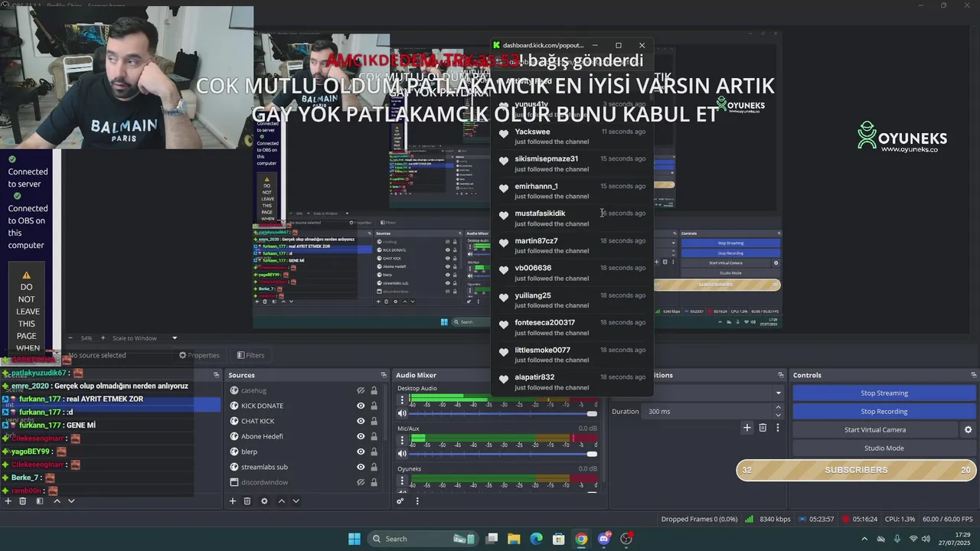Hide the blerp source
This screenshot has height=551, width=980.
361,452
